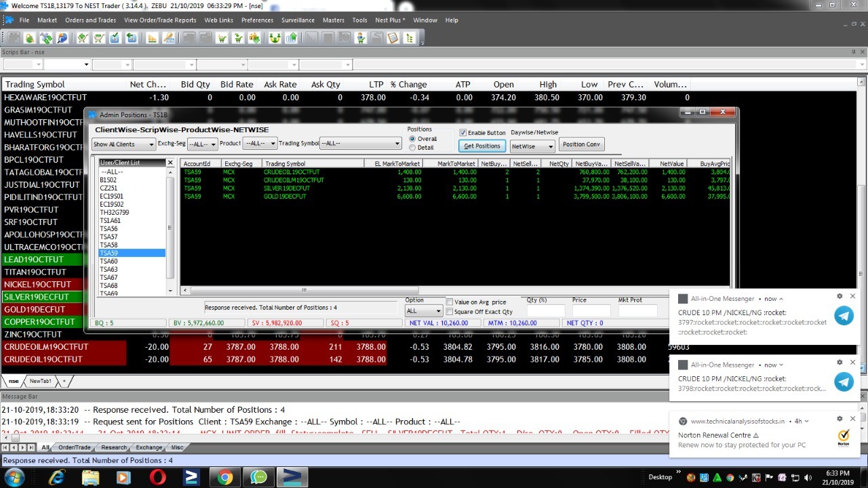
Task: Select the Detail positions radio button
Action: (412, 147)
